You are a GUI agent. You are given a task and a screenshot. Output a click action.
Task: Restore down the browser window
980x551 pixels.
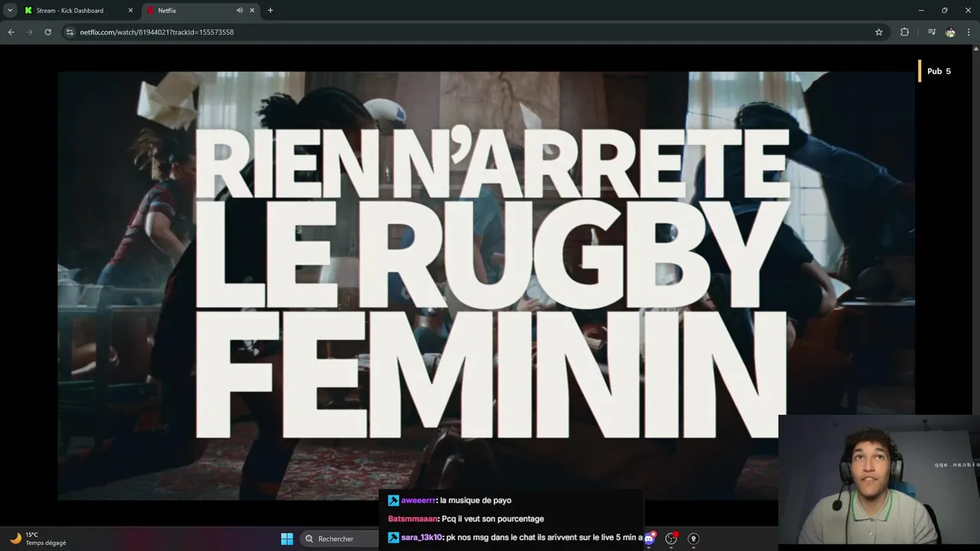pyautogui.click(x=944, y=10)
